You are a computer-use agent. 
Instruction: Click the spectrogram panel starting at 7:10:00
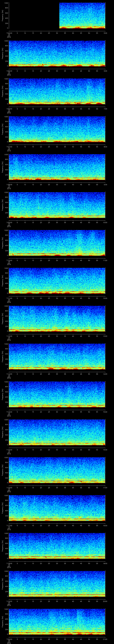(x=57, y=243)
